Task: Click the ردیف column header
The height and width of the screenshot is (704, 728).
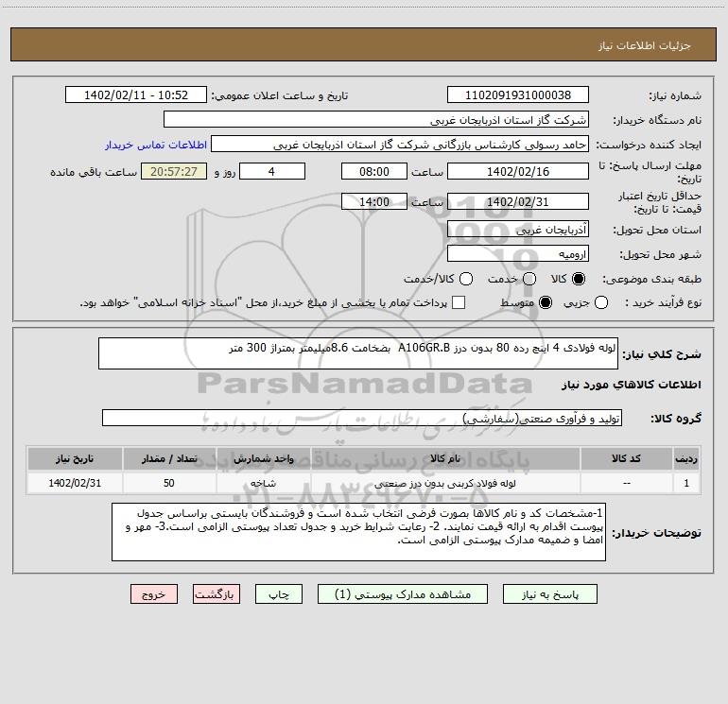Action: point(686,458)
